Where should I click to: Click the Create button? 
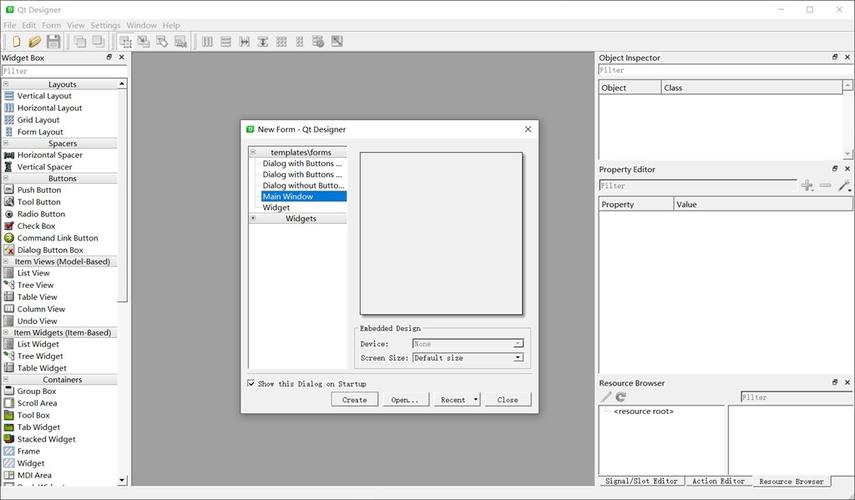(x=354, y=400)
